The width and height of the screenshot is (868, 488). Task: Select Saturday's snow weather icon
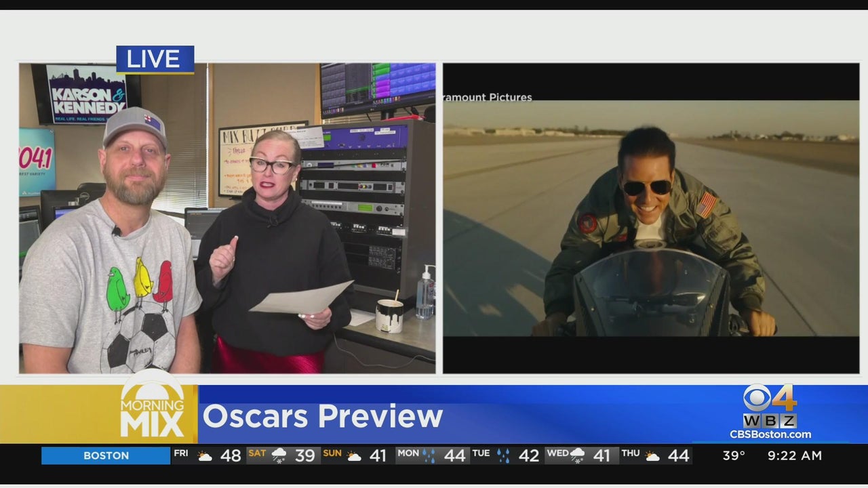click(x=279, y=455)
